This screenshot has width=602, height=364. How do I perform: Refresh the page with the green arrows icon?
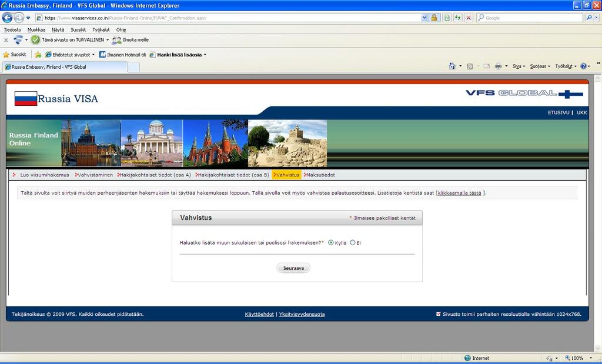(457, 18)
